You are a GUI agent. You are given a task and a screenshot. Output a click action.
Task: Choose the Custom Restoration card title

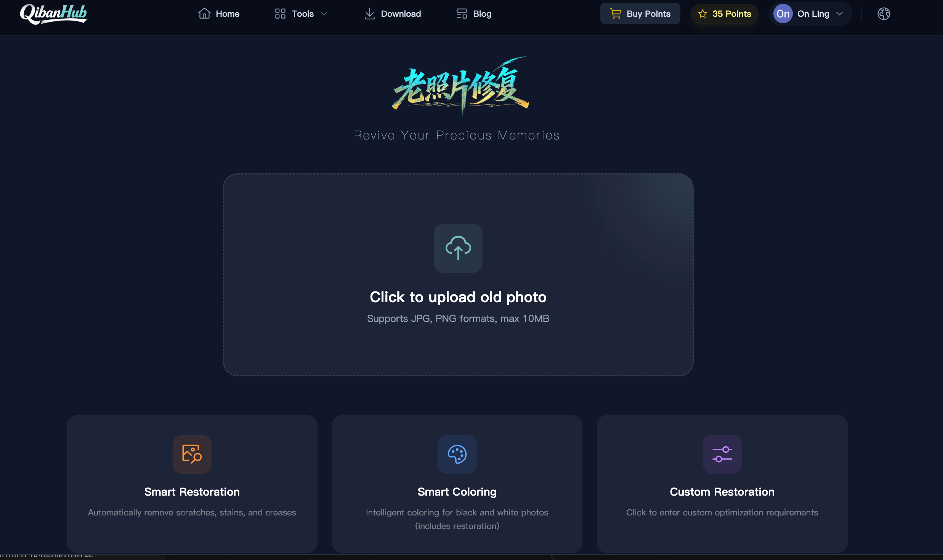tap(722, 492)
